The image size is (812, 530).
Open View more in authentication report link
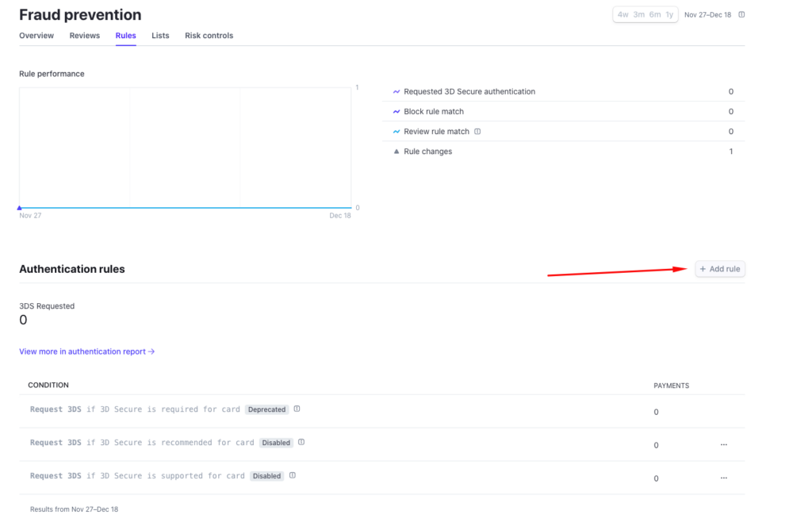86,351
